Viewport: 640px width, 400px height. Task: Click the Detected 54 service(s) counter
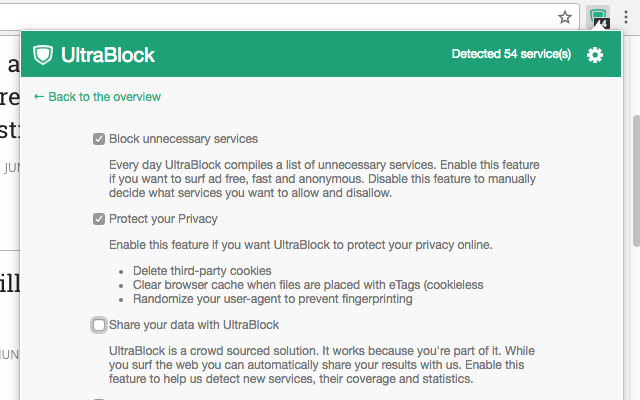511,55
